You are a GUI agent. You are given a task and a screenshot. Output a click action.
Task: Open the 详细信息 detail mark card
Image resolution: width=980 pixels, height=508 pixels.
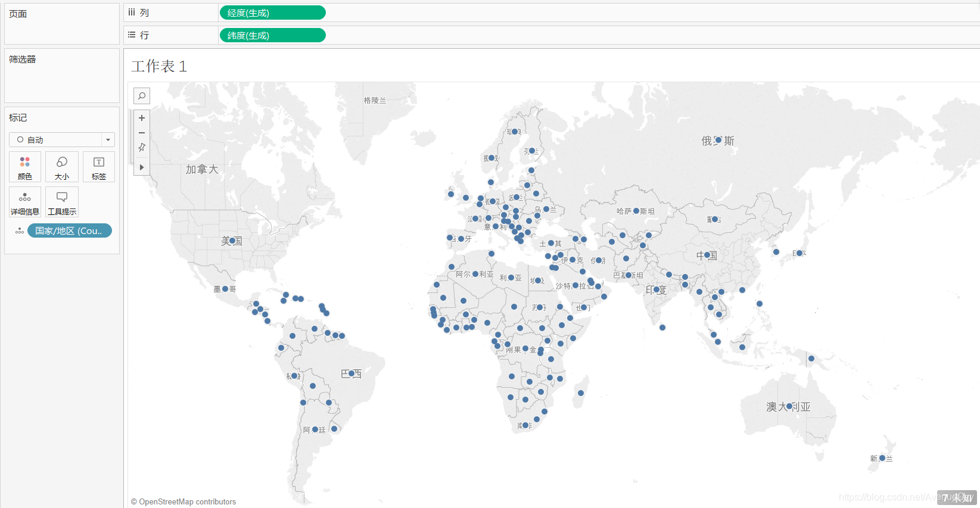[25, 202]
